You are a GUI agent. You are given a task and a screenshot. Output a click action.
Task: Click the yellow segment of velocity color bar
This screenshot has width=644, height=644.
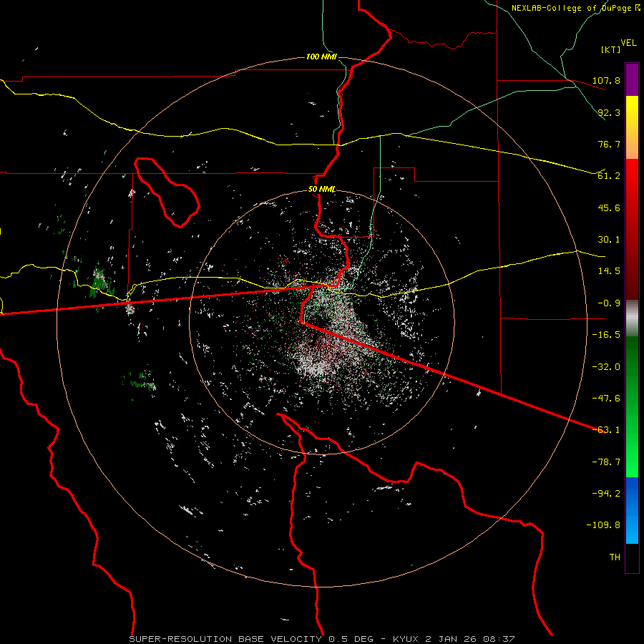click(632, 127)
